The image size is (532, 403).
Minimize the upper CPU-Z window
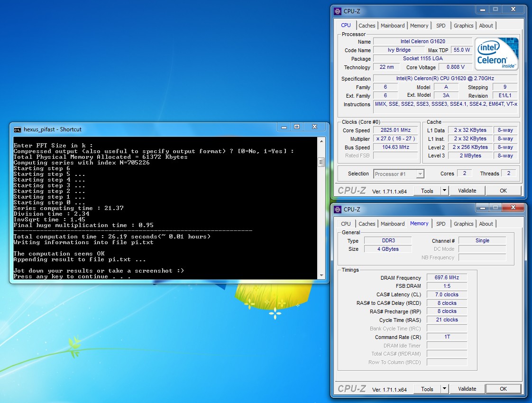[483, 9]
